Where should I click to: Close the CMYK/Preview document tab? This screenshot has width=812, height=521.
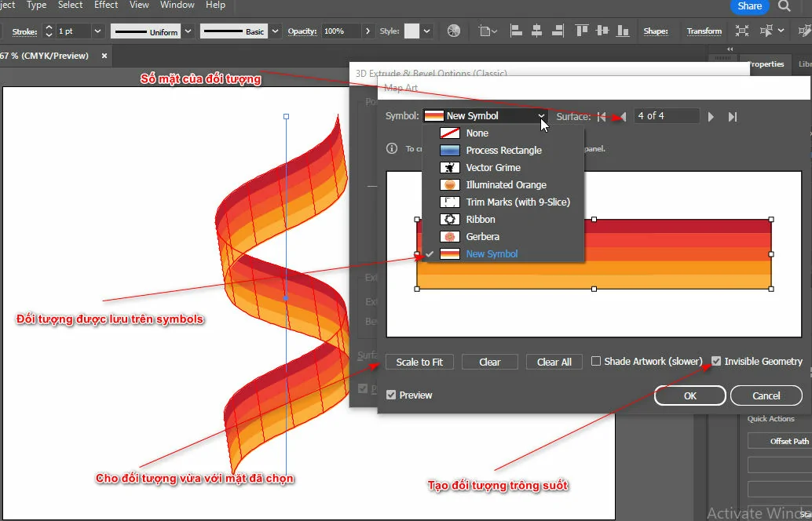click(x=104, y=56)
